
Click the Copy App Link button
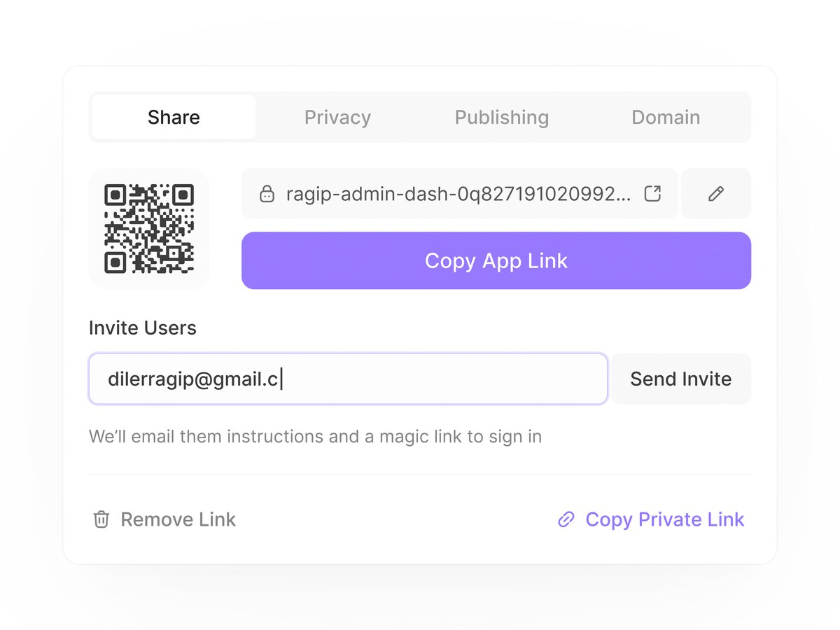(x=496, y=260)
